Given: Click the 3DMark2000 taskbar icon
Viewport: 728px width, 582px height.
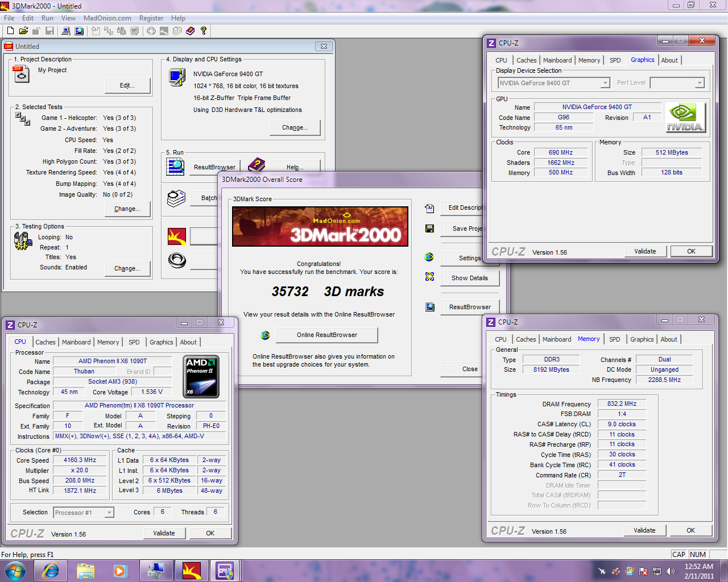Looking at the screenshot, I should point(192,571).
